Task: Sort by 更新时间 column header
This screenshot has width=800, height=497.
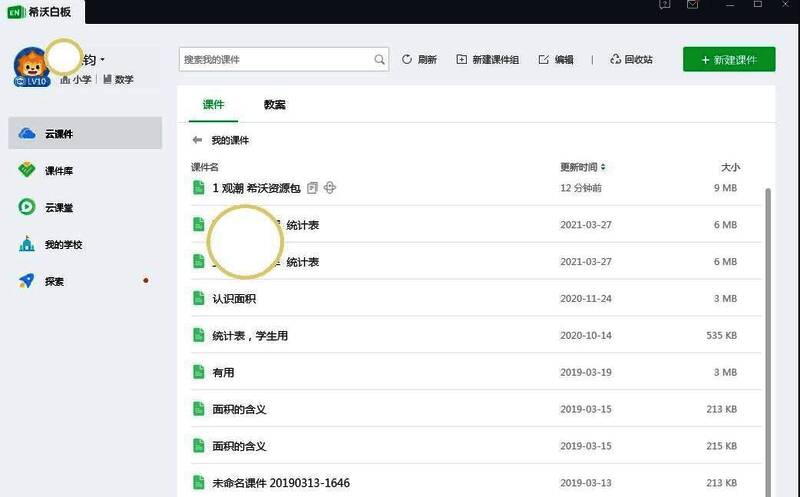Action: pos(582,167)
